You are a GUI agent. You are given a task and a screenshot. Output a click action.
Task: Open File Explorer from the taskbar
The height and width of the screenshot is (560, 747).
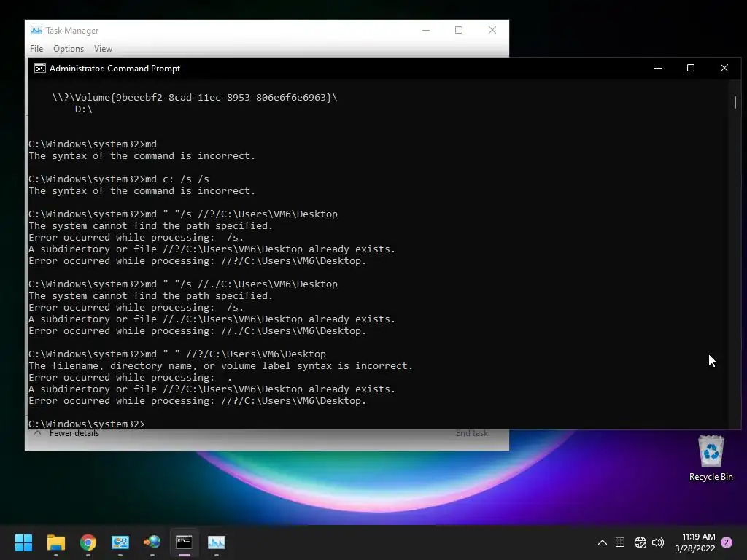pos(55,542)
